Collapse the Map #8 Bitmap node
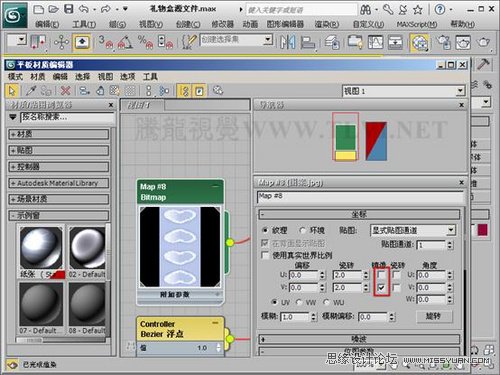This screenshot has width=500, height=375. pyautogui.click(x=216, y=186)
